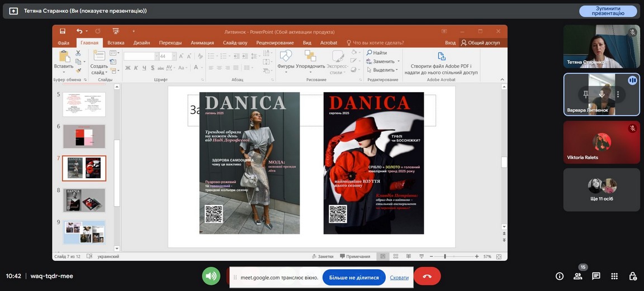Click the zoom slider in status bar
Image resolution: width=644 pixels, height=291 pixels.
point(453,256)
